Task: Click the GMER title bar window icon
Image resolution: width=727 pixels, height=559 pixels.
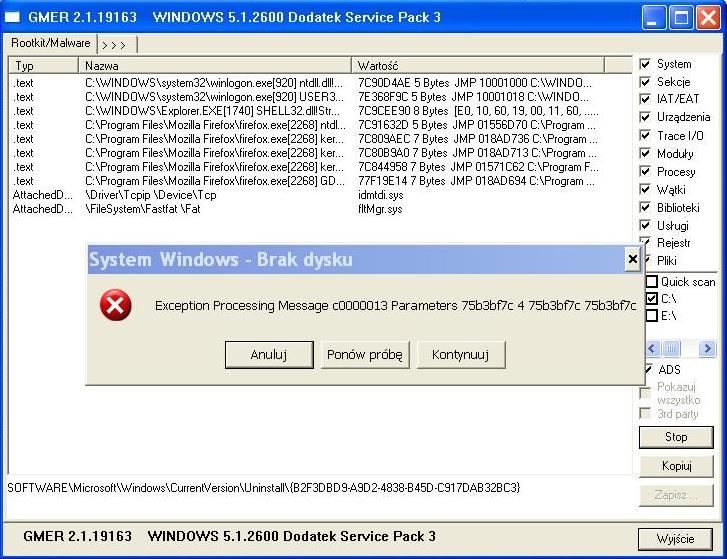Action: pos(12,17)
